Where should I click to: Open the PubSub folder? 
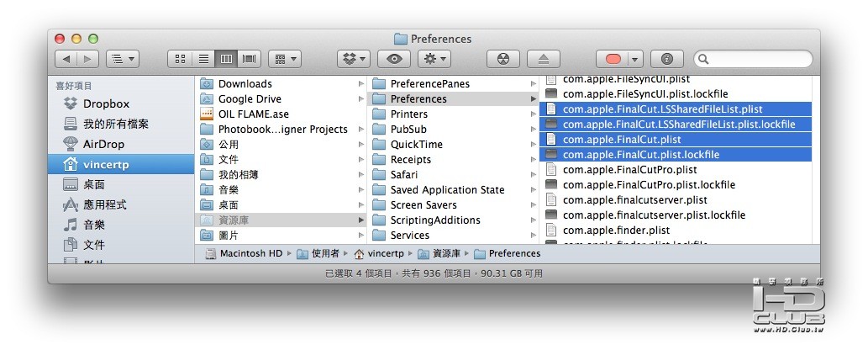pos(454,130)
